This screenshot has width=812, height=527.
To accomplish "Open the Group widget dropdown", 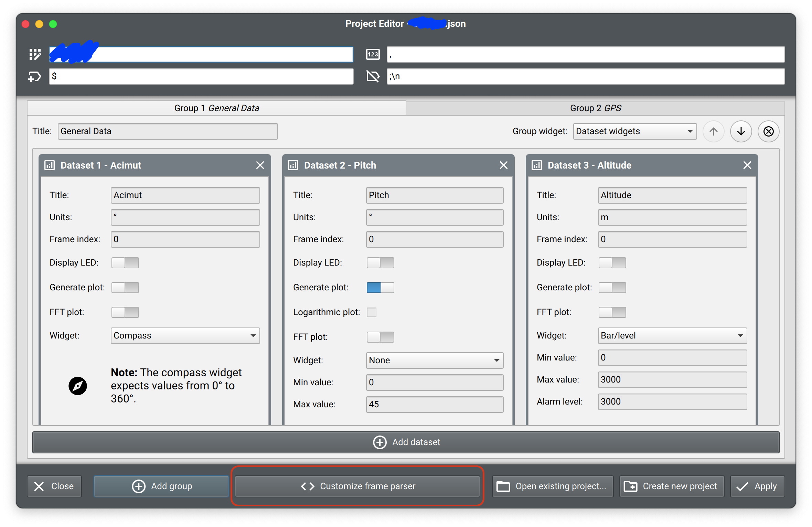I will tap(634, 131).
